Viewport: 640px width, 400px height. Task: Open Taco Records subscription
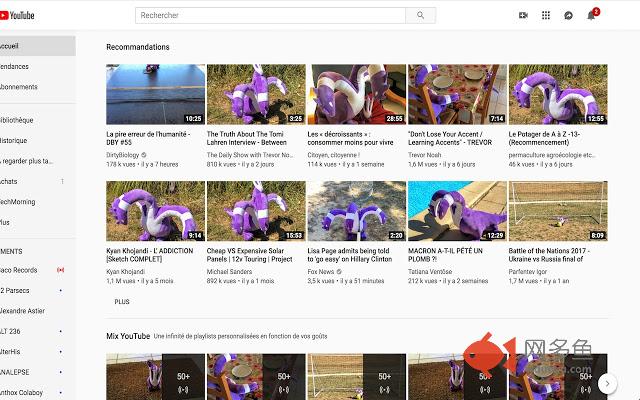(x=38, y=270)
